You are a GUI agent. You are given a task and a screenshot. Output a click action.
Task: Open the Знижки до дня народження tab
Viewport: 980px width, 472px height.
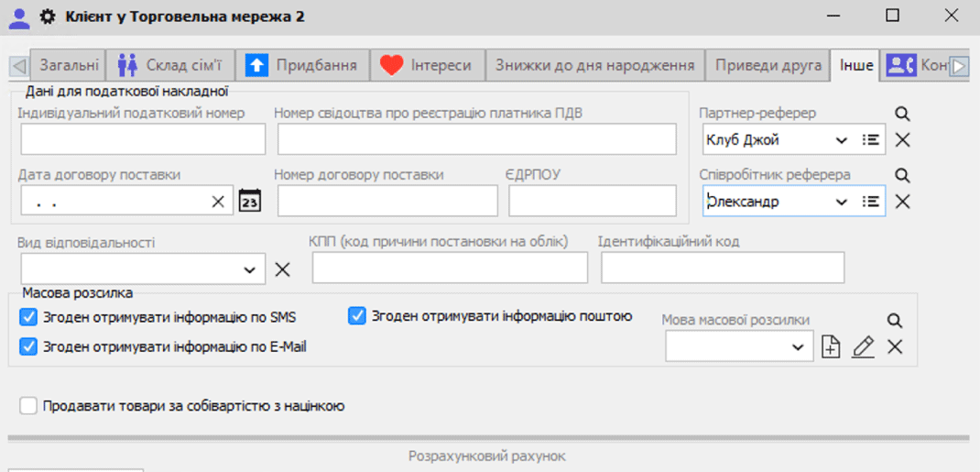pos(595,65)
